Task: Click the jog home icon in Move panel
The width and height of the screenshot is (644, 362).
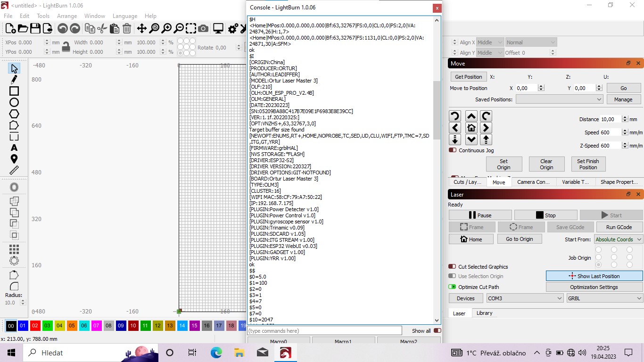Action: coord(471,128)
